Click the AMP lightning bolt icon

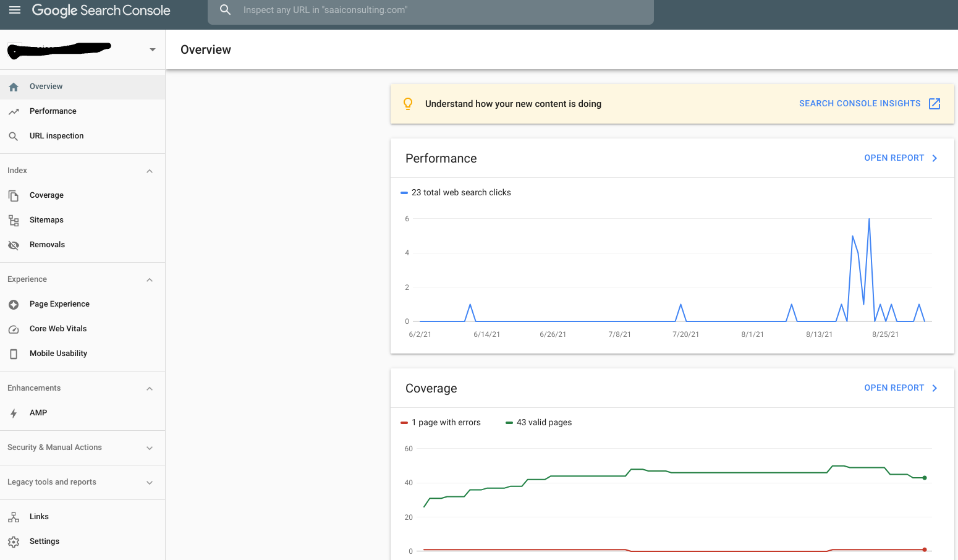pyautogui.click(x=14, y=414)
